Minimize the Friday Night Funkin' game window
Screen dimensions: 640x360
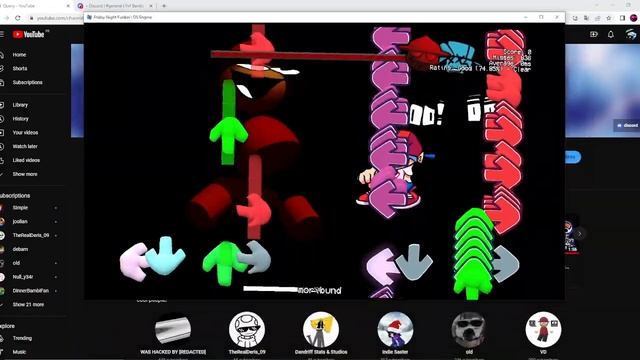click(x=526, y=18)
